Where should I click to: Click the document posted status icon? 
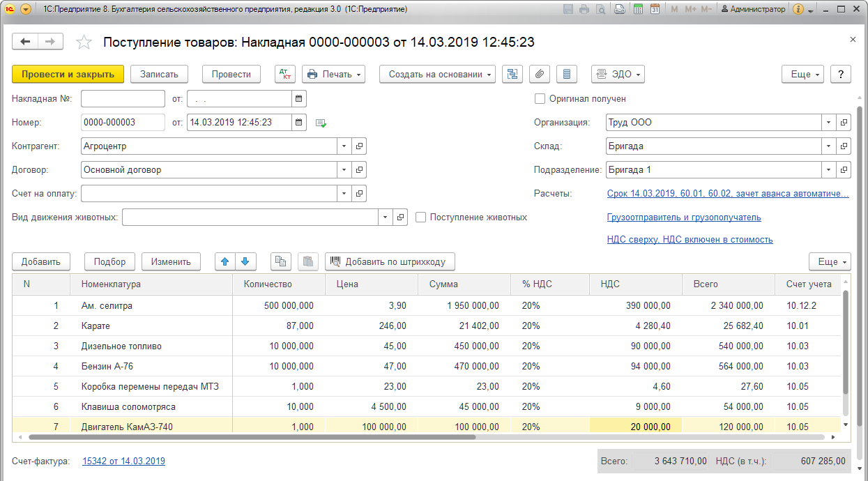[321, 123]
